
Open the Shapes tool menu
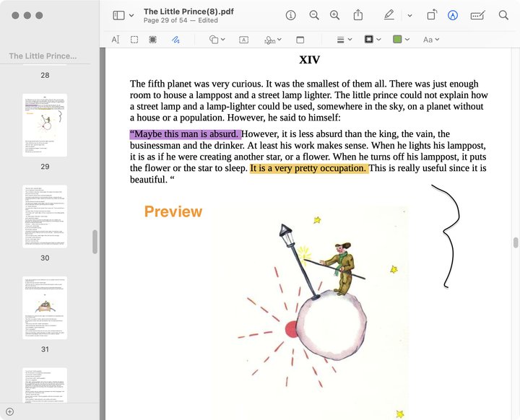(217, 40)
